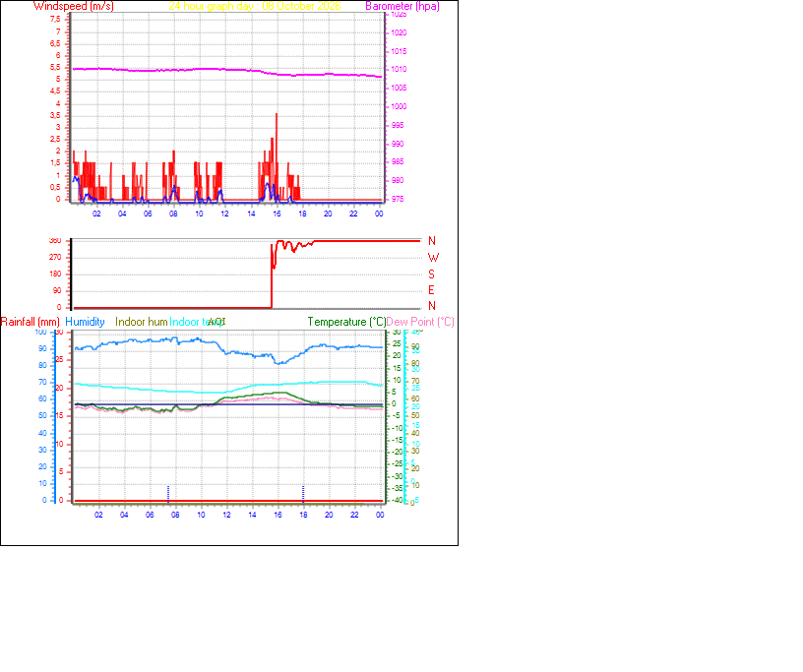Select the "Indoor hum" legend label

click(x=142, y=322)
